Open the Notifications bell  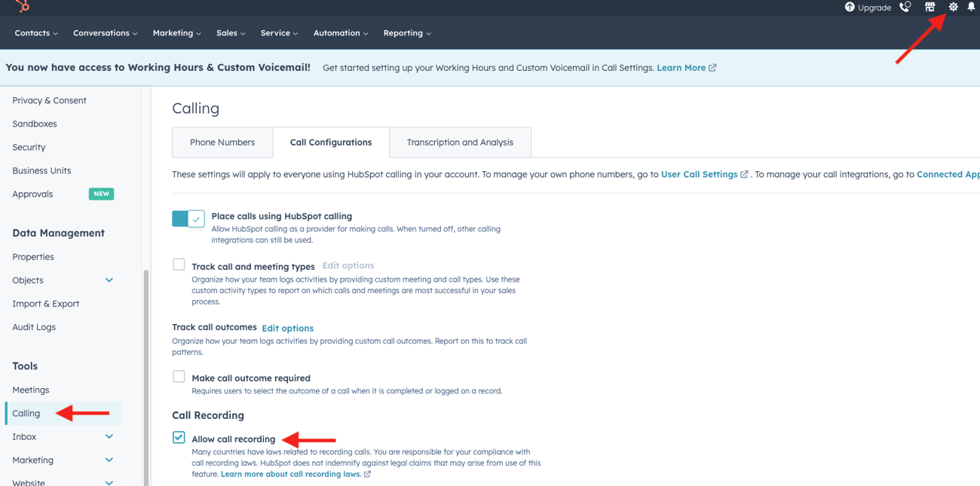click(972, 7)
